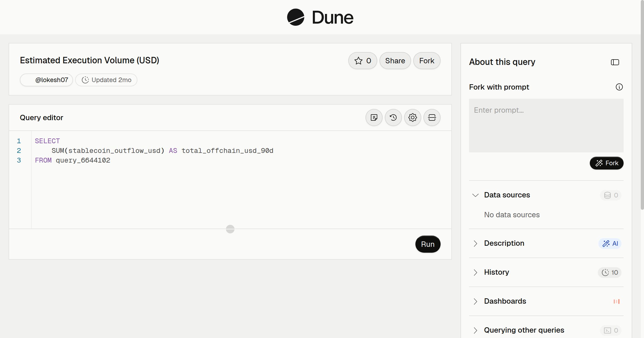The width and height of the screenshot is (644, 338).
Task: Click the History count badge showing 10
Action: (610, 273)
